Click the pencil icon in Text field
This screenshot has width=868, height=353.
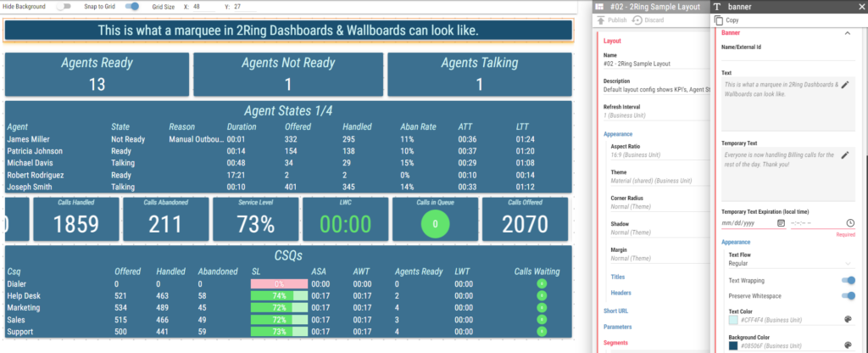click(845, 85)
